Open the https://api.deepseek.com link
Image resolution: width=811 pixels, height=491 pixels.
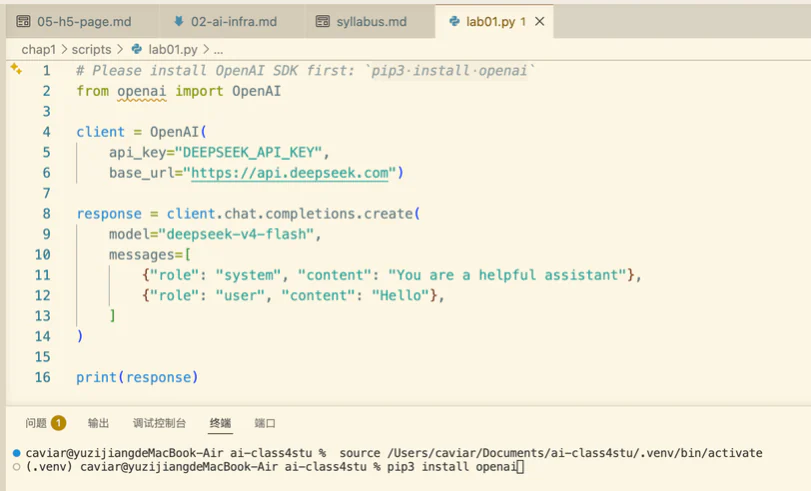tap(290, 173)
